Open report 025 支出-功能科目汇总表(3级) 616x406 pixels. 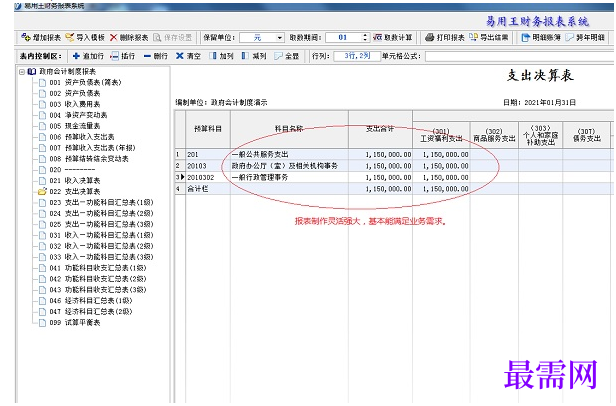pyautogui.click(x=101, y=224)
